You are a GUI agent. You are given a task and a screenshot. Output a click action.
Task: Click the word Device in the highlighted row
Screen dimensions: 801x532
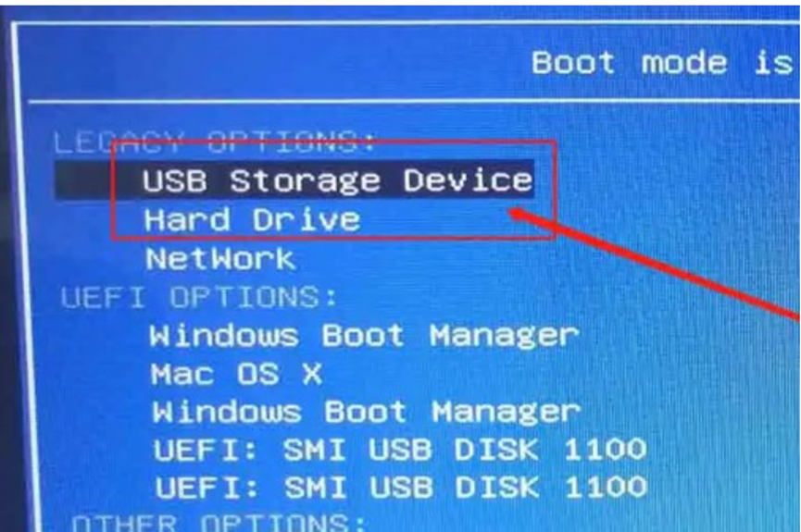tap(468, 180)
